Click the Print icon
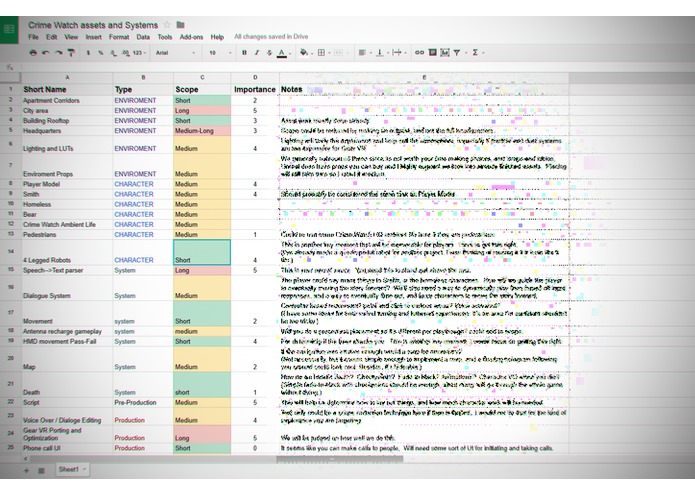 pos(33,53)
